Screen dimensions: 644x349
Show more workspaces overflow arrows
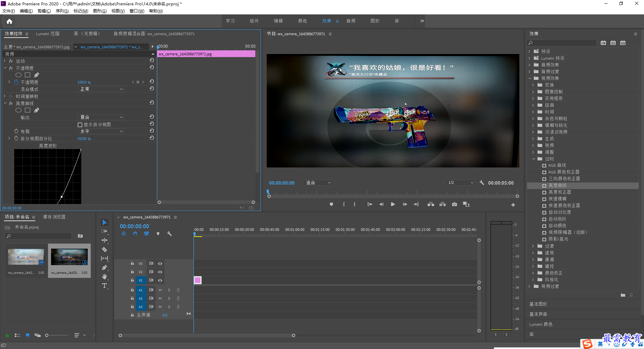[x=422, y=21]
